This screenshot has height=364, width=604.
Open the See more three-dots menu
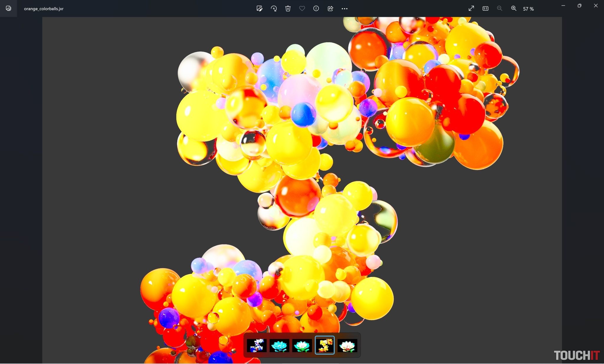344,9
